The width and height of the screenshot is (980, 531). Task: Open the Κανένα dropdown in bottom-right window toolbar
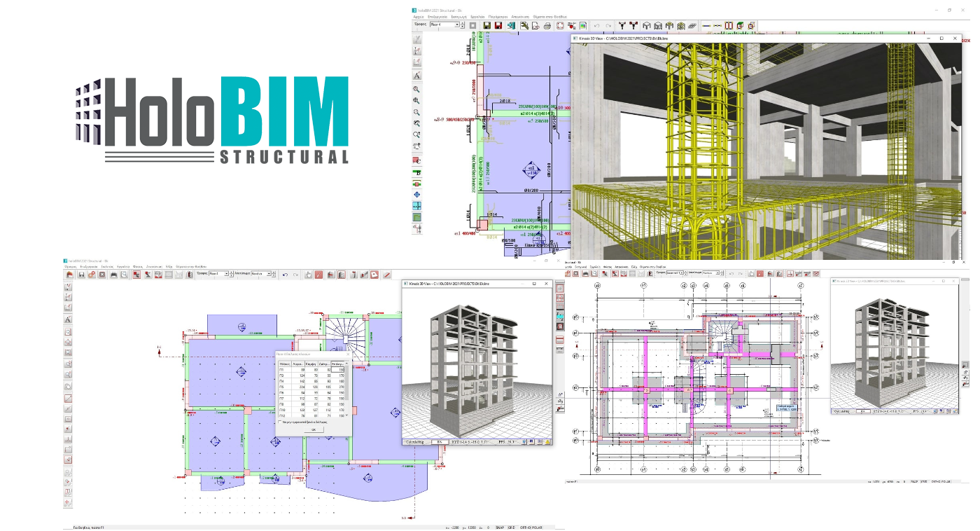point(710,273)
